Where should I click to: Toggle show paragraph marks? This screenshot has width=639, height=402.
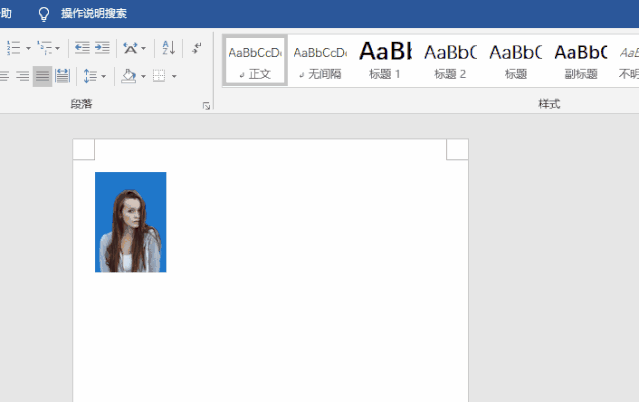click(197, 47)
